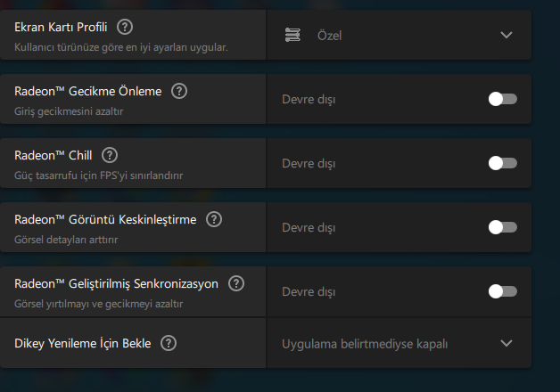Viewport: 560px width, 392px height.
Task: Click 'Giriş gecikmesini azaltır' description
Action: coord(69,111)
